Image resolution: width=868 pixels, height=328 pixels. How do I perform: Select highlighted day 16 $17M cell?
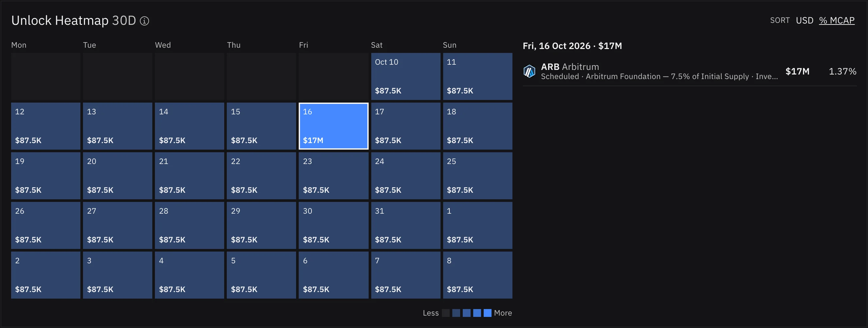(334, 126)
